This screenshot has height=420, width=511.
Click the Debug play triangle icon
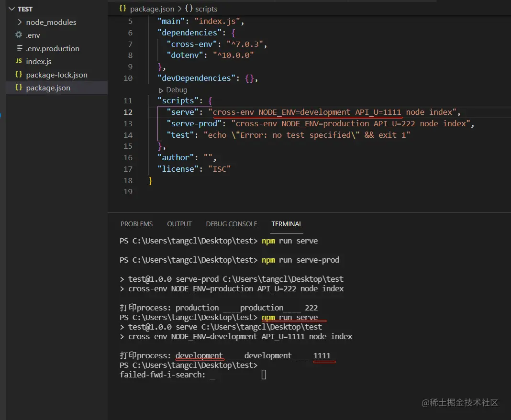161,90
